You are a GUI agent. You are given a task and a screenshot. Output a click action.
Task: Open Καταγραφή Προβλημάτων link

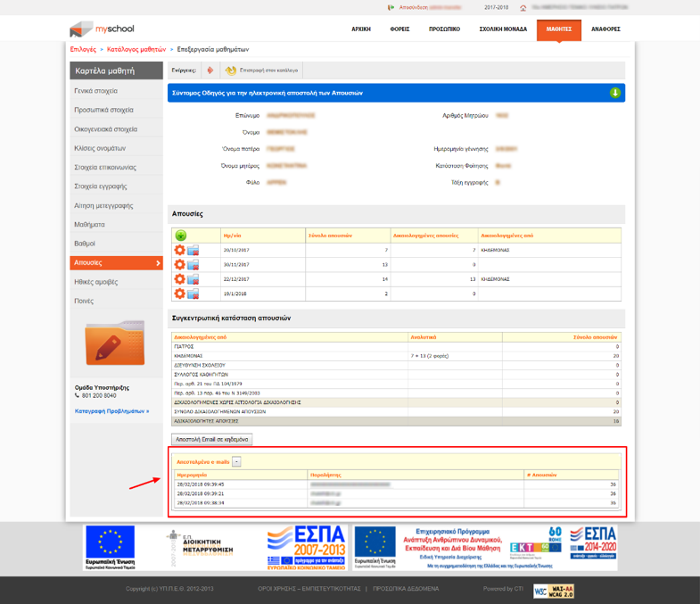click(x=111, y=411)
